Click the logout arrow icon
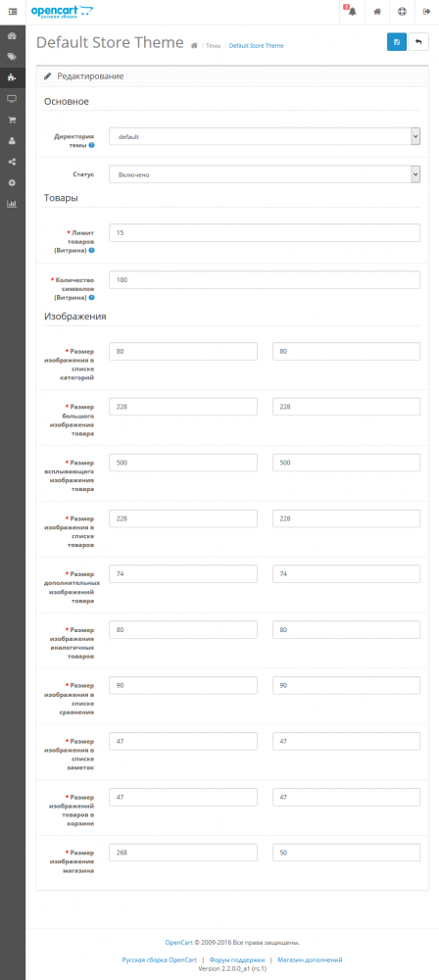 click(x=426, y=11)
